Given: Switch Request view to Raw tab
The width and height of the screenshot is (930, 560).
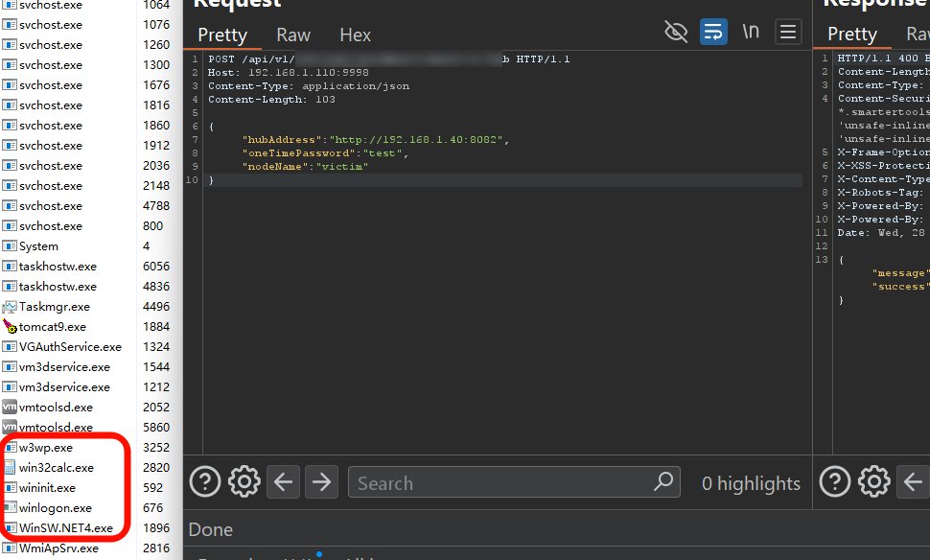Looking at the screenshot, I should tap(293, 35).
